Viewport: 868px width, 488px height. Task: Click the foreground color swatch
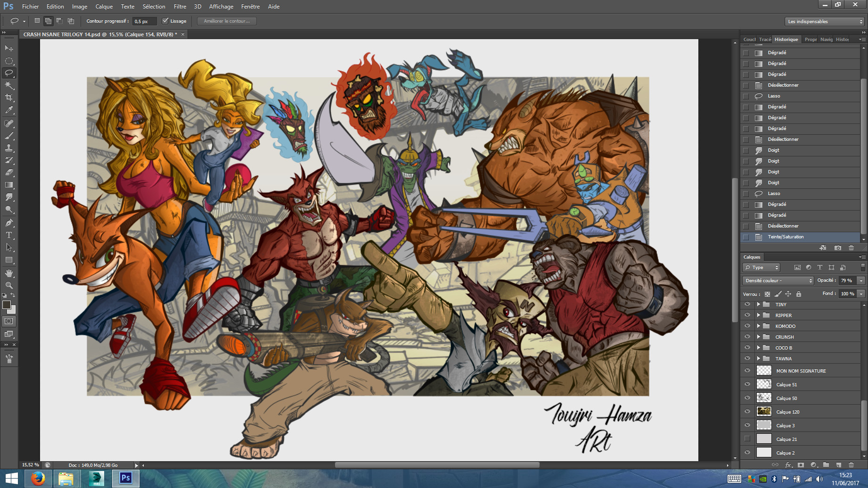tap(7, 305)
